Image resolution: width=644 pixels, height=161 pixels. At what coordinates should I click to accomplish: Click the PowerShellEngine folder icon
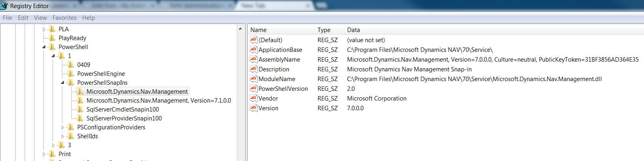tap(71, 74)
